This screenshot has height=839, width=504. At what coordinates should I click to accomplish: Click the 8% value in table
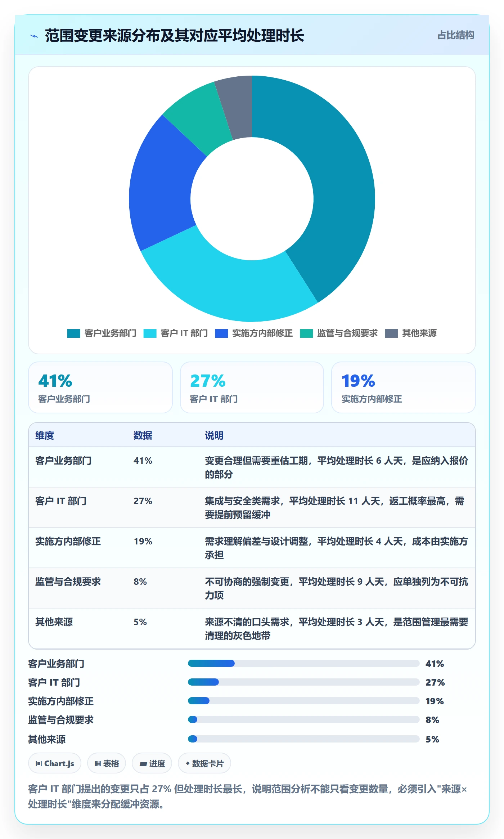140,582
